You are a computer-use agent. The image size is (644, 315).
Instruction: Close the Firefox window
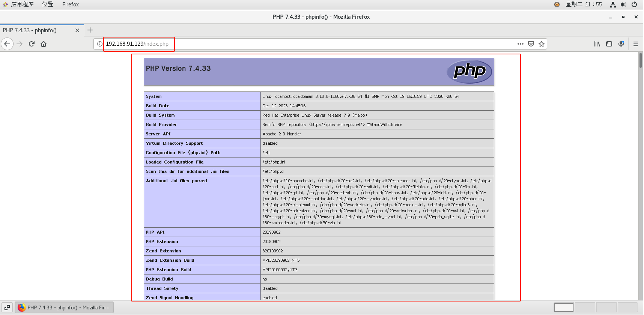click(636, 17)
